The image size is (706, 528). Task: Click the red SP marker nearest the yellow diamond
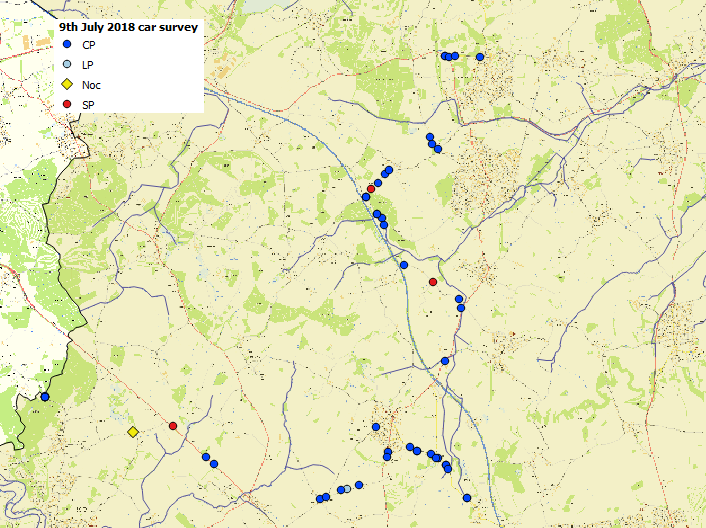[x=173, y=426]
